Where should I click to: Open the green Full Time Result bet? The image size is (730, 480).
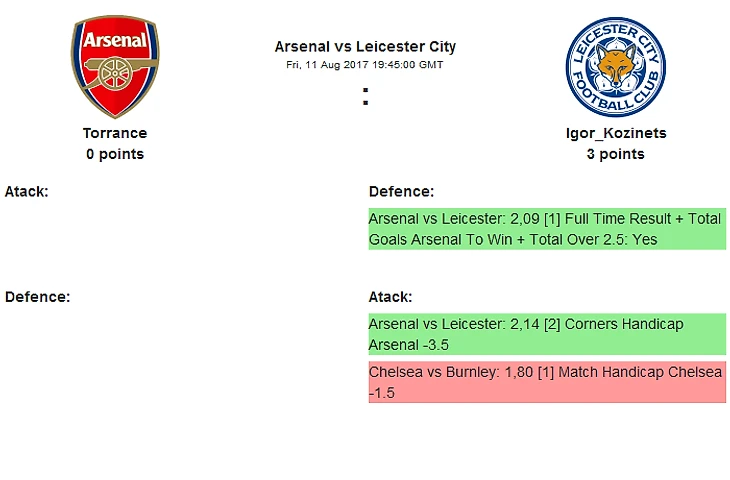(547, 229)
